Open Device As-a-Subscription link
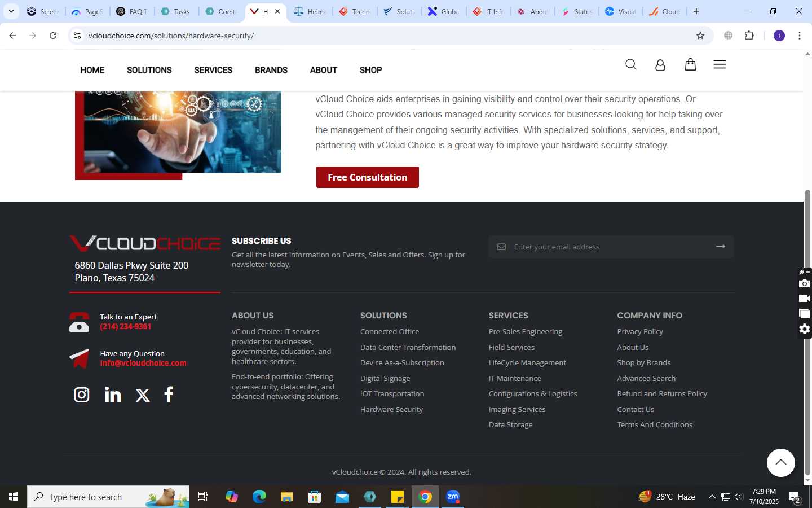 [402, 362]
